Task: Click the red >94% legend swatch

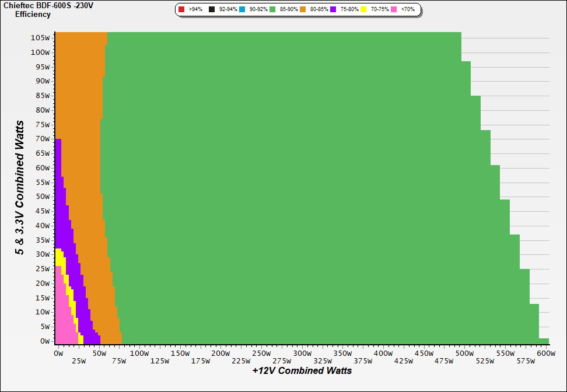Action: [x=181, y=10]
